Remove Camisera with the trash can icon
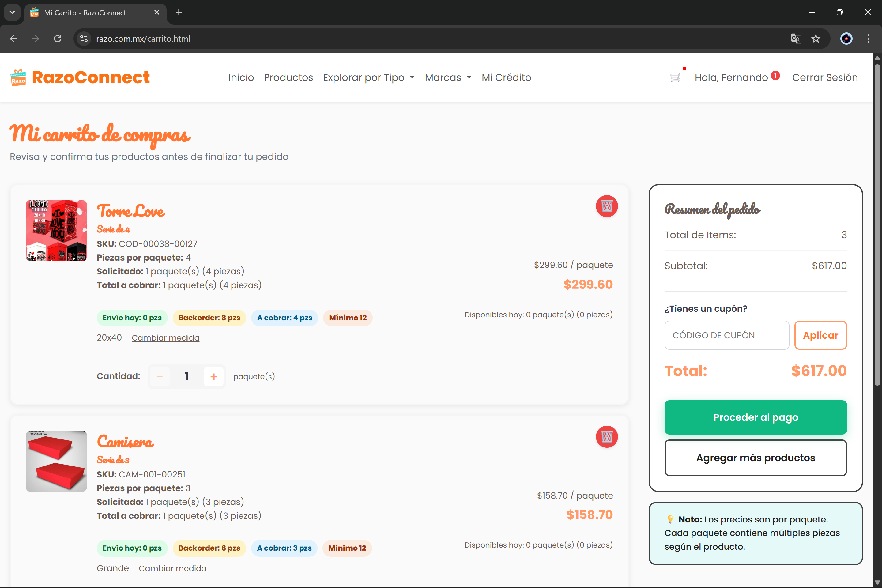Screen dimensions: 882x588 click(x=607, y=437)
